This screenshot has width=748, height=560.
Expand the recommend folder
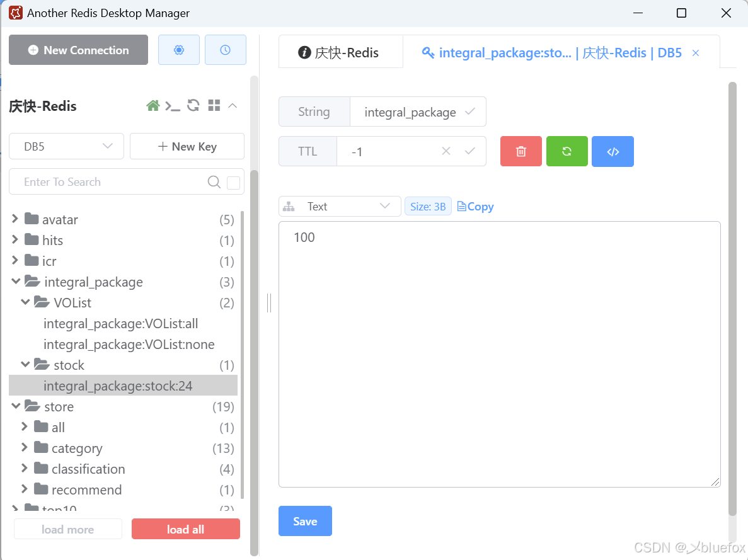[25, 489]
